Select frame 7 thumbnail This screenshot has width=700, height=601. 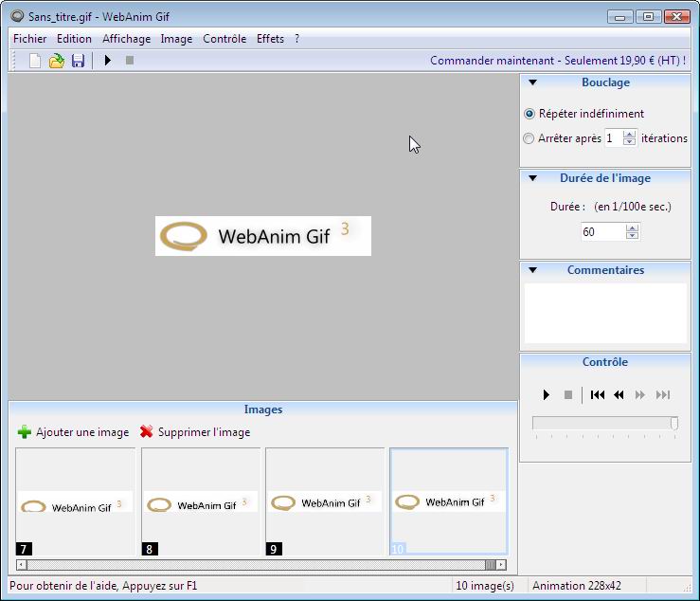tap(75, 501)
